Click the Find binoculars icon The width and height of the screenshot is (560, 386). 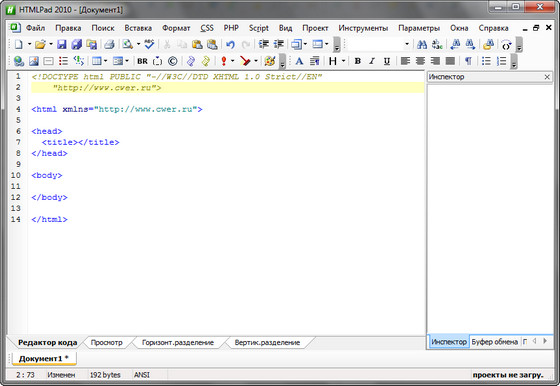click(x=422, y=44)
